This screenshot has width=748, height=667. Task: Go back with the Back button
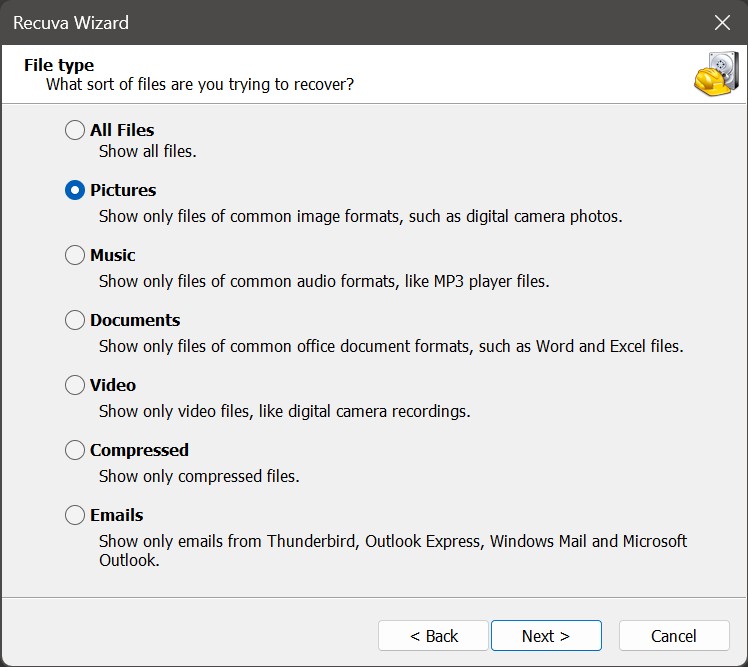(433, 636)
